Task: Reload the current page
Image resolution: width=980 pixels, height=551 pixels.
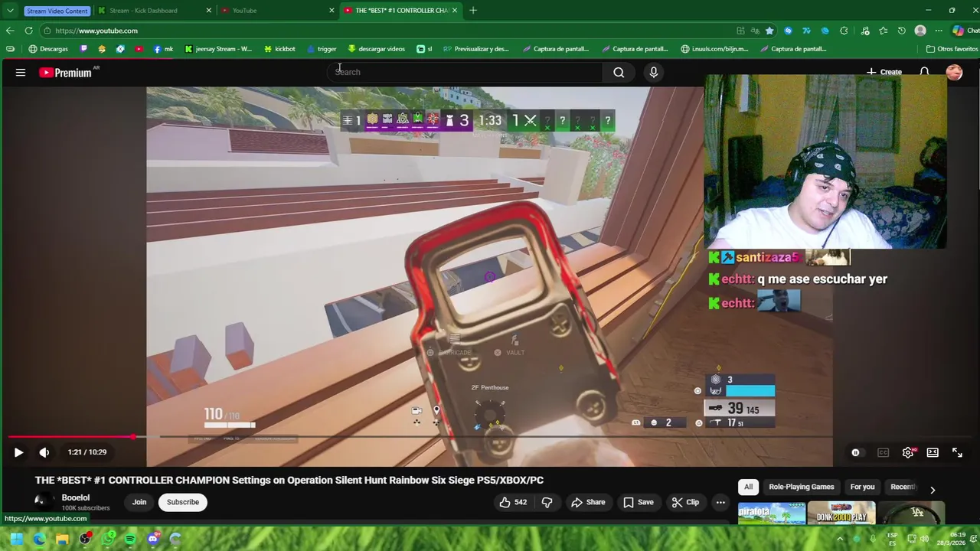Action: pos(28,31)
